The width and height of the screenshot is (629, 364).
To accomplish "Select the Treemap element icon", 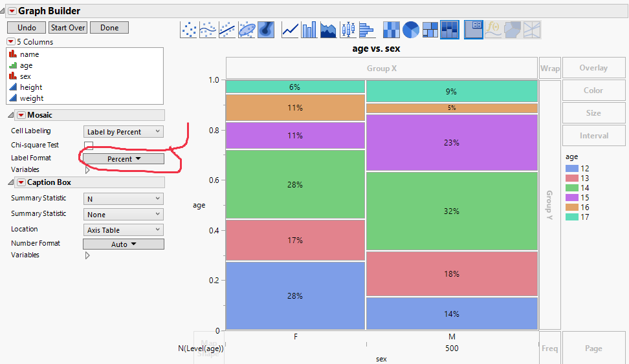I will click(x=430, y=30).
